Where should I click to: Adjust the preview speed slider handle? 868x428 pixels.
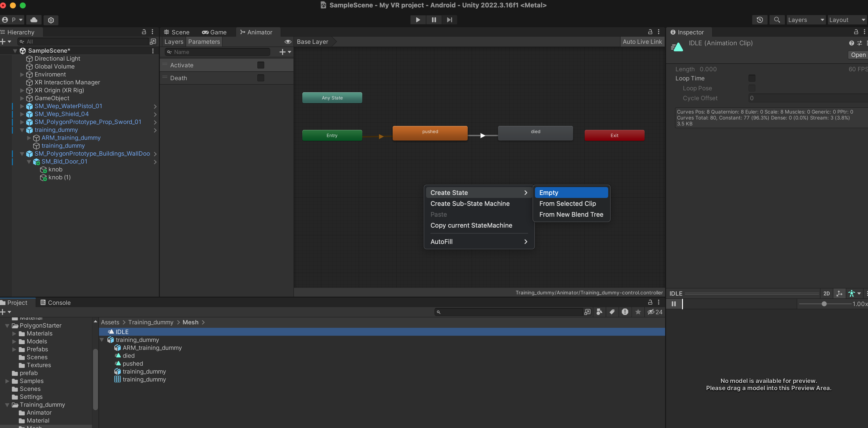(x=824, y=304)
